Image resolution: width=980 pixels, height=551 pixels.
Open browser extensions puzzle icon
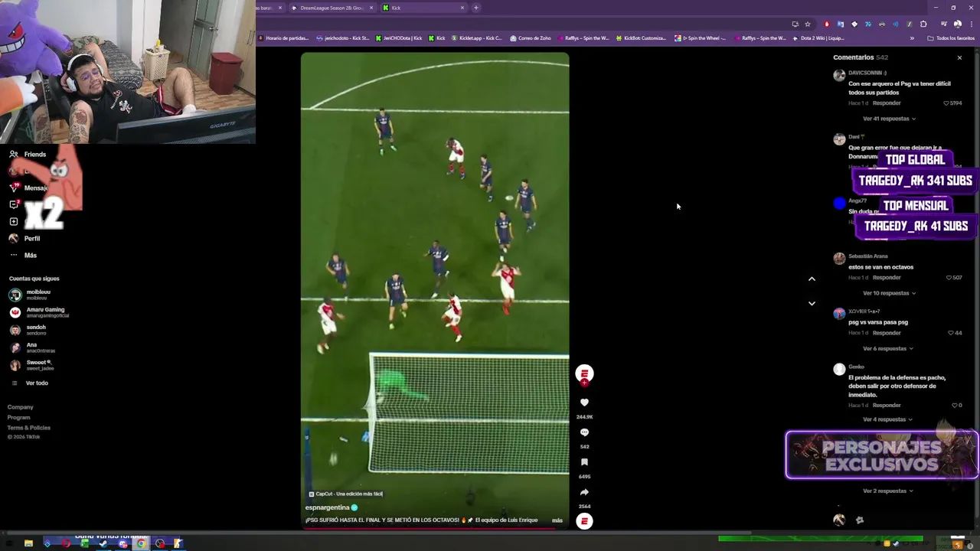point(923,24)
